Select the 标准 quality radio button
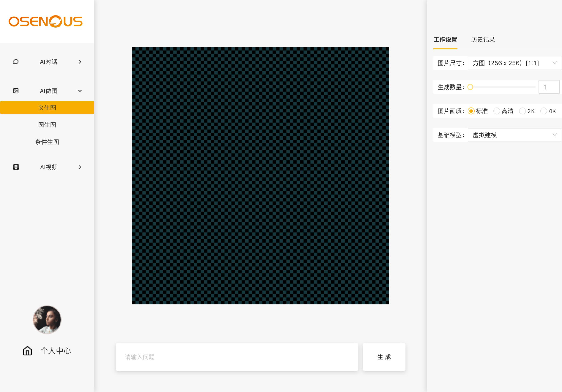The image size is (562, 392). coord(471,111)
